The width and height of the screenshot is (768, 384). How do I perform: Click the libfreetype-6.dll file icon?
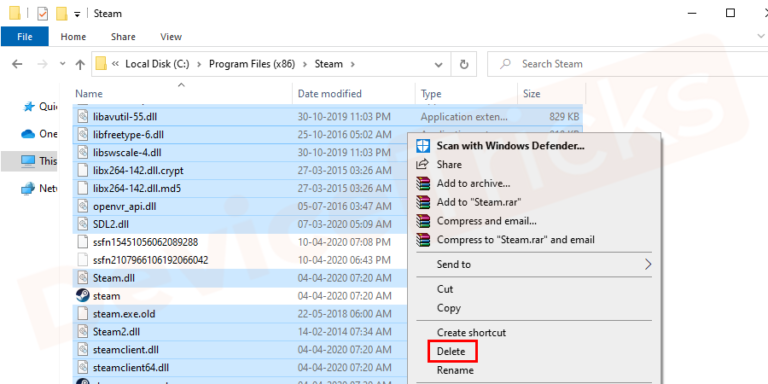click(83, 134)
